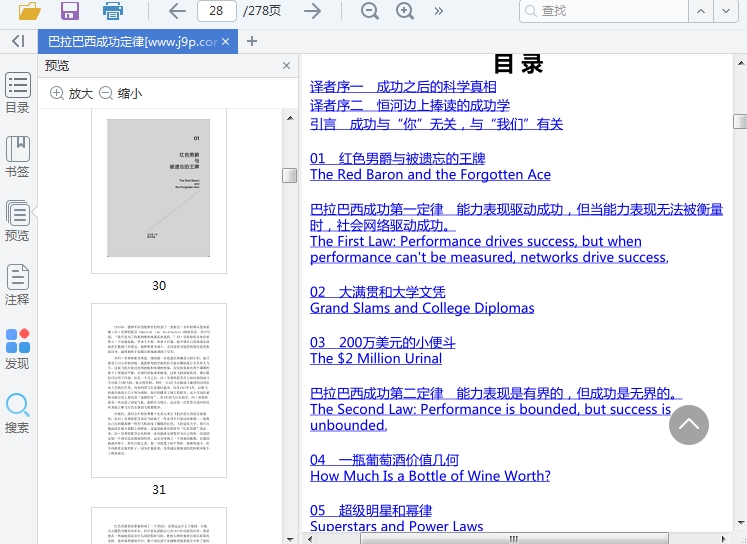Expand more toolbar tools chevron
Viewport: 747px width, 544px height.
coord(438,11)
